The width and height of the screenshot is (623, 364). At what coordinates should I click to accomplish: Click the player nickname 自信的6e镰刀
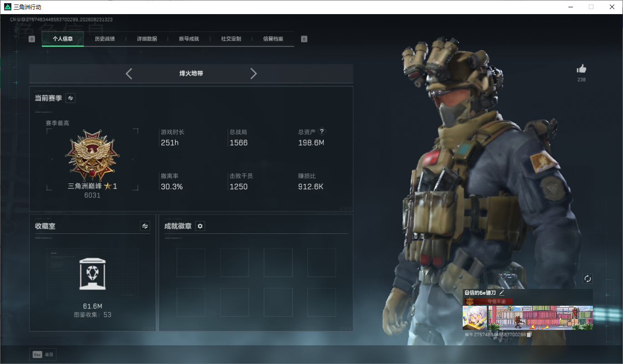pos(480,293)
